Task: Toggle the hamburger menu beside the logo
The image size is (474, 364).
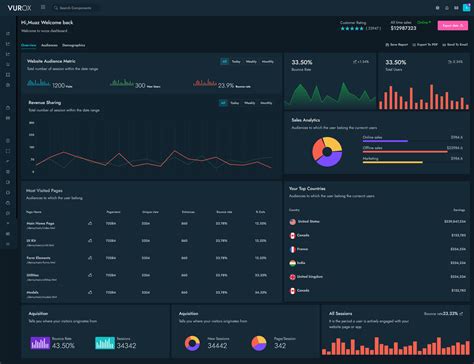Action: click(43, 7)
